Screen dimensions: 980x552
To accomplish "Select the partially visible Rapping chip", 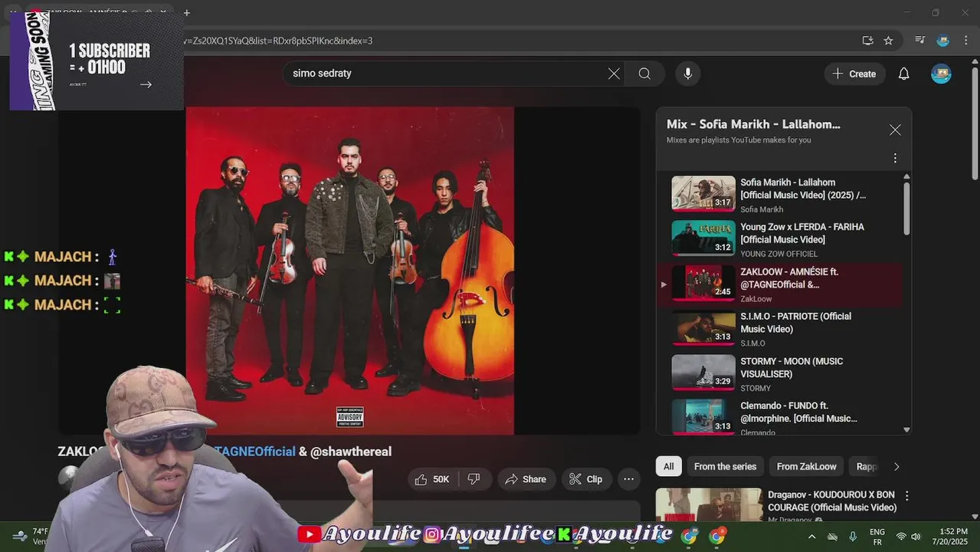I will [866, 466].
